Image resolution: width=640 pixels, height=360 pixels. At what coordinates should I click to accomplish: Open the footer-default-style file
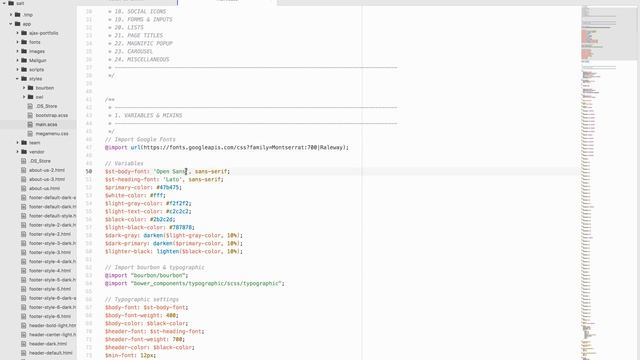(x=52, y=216)
